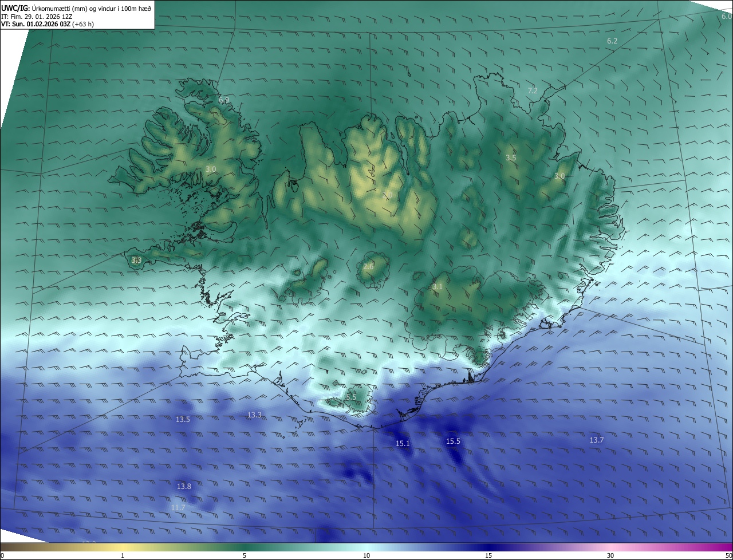The image size is (733, 560).
Task: Click the color scale tick labeled 15
Action: 488,555
